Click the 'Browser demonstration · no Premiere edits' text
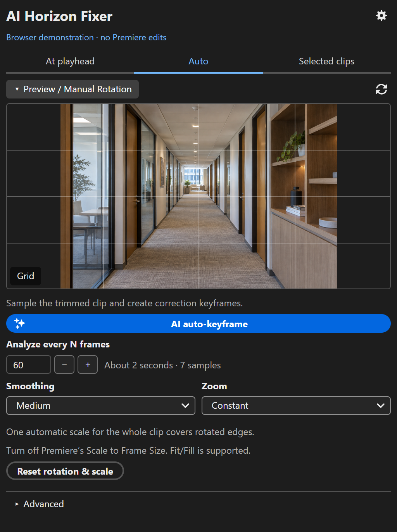 coord(86,38)
